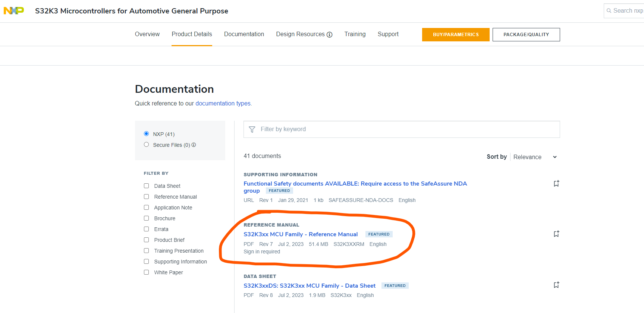This screenshot has width=644, height=313.
Task: Click the filter funnel icon
Action: tap(252, 129)
